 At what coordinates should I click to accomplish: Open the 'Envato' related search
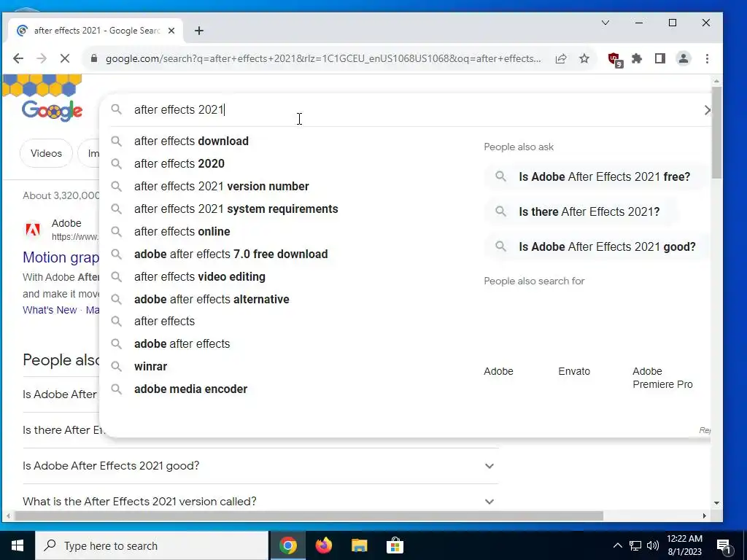(574, 371)
